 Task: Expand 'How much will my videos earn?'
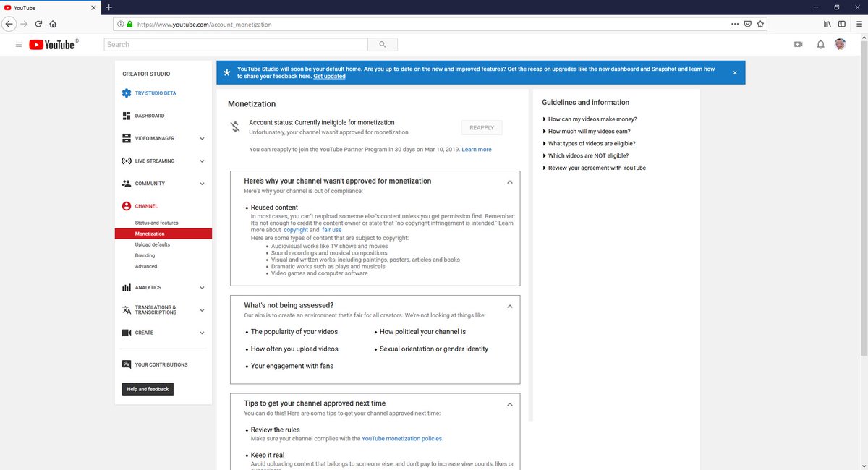click(x=586, y=132)
